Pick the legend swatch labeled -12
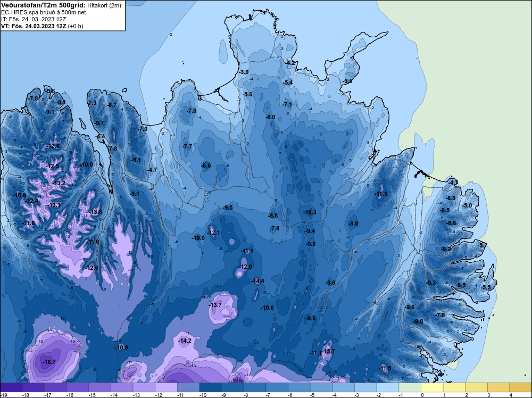This screenshot has height=398, width=532. 166,387
